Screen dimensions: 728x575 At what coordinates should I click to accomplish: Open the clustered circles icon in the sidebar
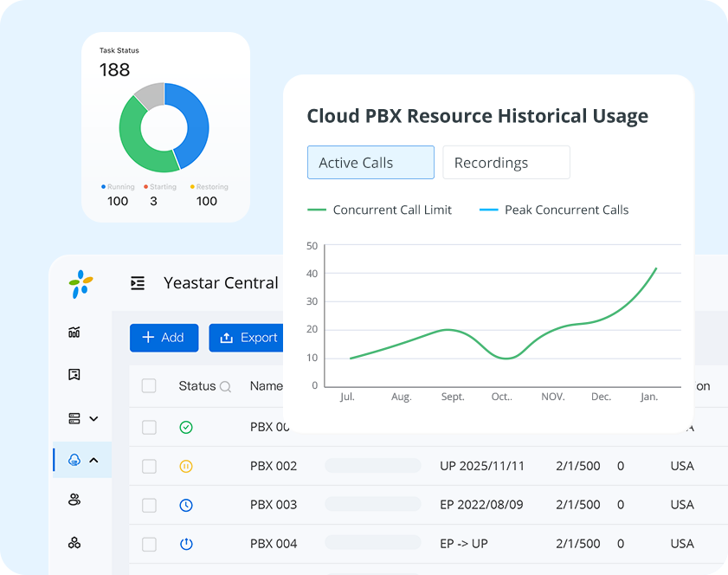coord(74,543)
